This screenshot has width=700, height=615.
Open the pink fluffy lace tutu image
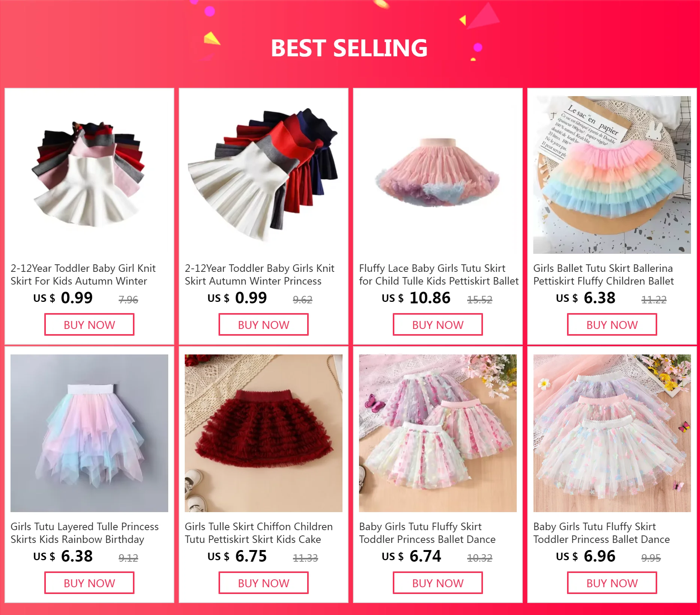[x=438, y=175]
